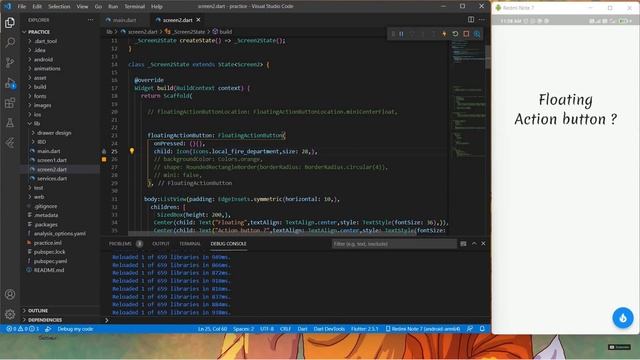Select Redmi Note 7 device in status bar
The image size is (640, 360).
tap(423, 329)
